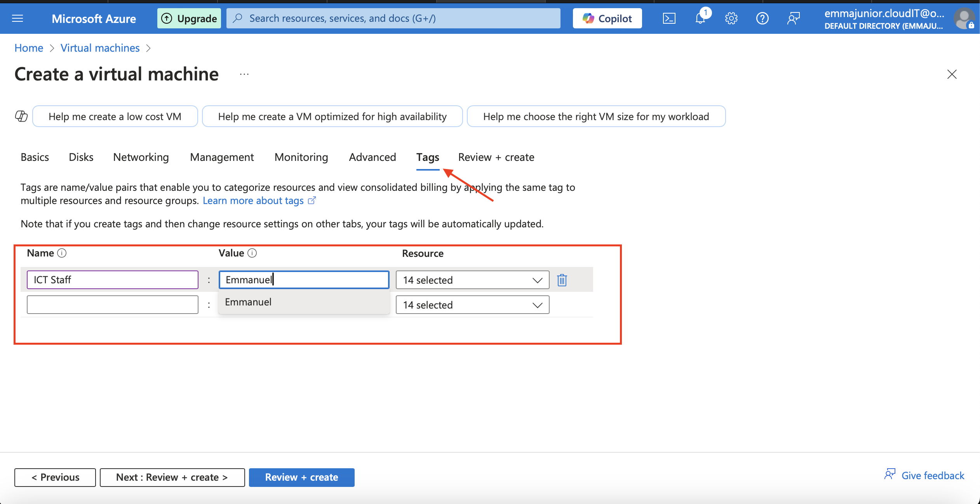Go to Home breadcrumb
The width and height of the screenshot is (980, 504).
click(x=29, y=48)
